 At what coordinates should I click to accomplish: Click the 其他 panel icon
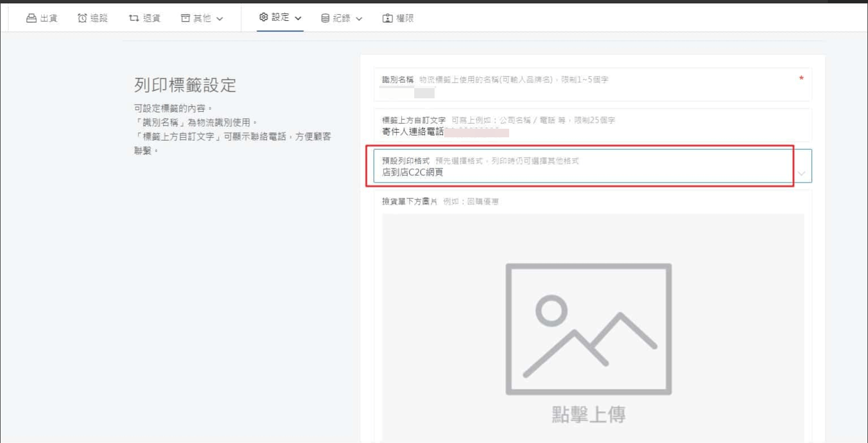point(185,18)
